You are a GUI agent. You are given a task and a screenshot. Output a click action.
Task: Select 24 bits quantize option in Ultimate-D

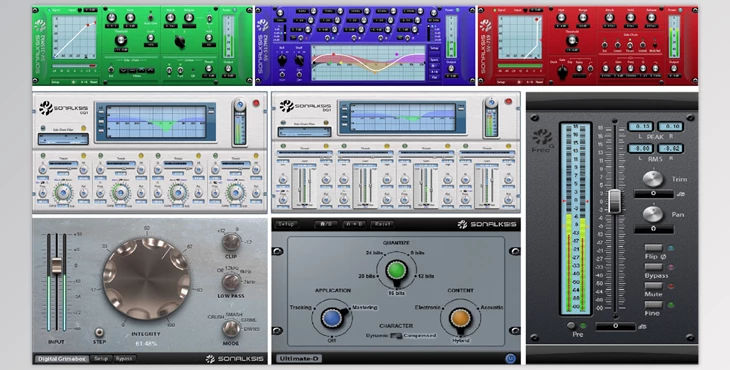(374, 253)
